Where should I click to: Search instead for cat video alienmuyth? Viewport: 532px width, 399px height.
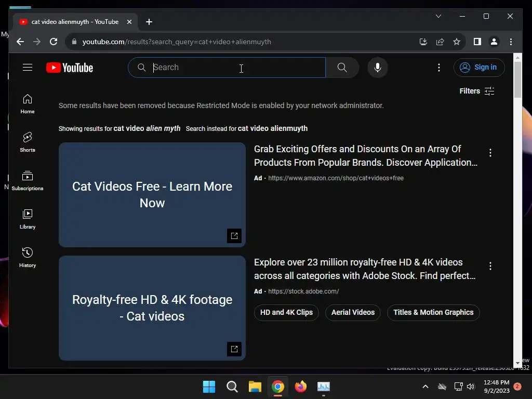click(272, 128)
